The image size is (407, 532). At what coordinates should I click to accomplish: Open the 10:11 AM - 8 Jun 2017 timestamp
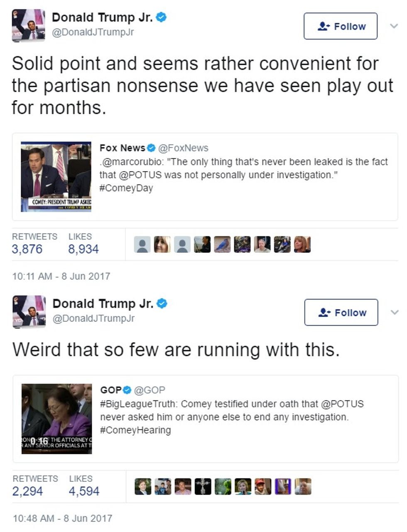click(61, 276)
